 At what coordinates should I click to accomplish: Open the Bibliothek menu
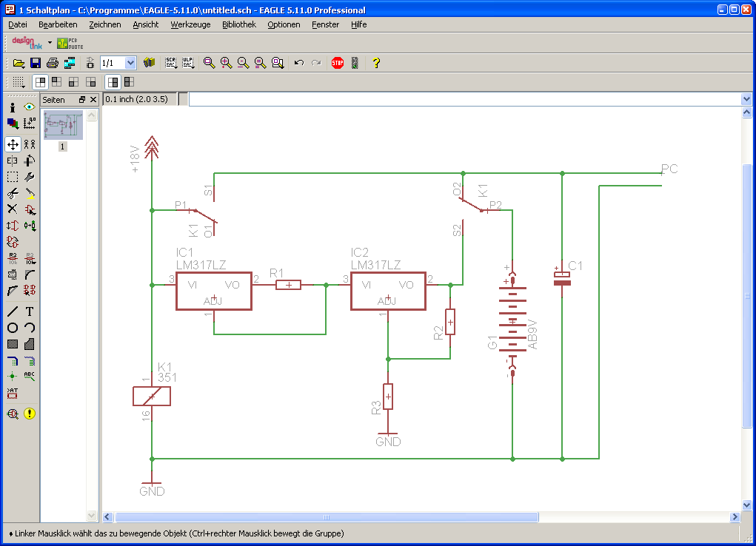click(238, 24)
